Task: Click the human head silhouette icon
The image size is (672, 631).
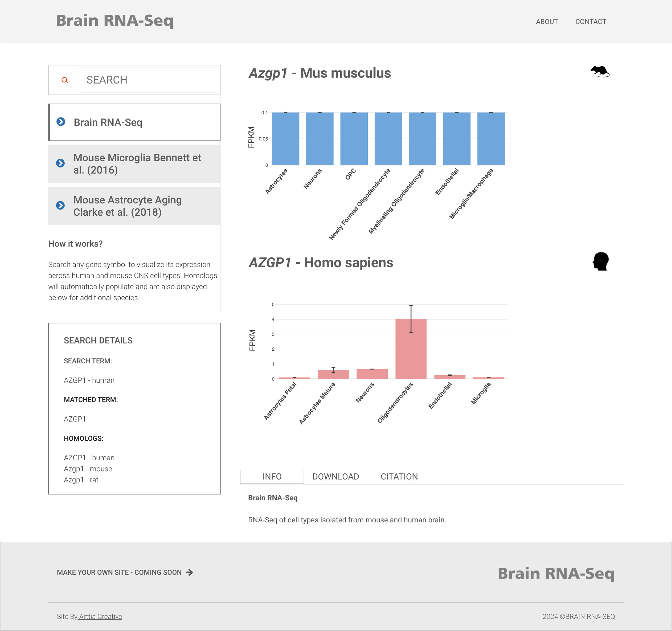Action: [601, 261]
